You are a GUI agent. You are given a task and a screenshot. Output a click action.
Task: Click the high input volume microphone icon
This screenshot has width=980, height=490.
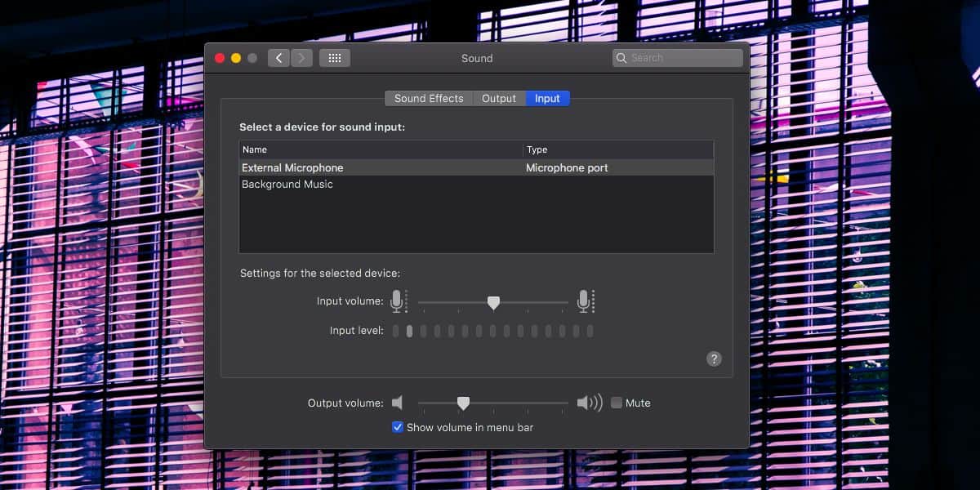coord(586,301)
